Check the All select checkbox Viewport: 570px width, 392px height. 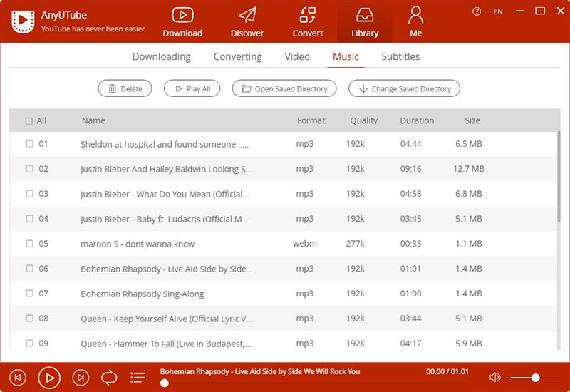coord(29,120)
